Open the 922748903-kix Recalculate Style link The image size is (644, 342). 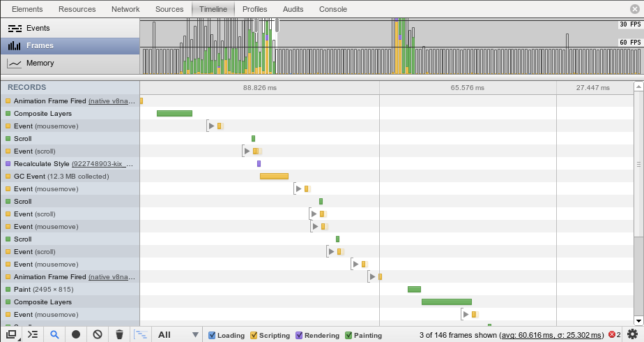102,164
